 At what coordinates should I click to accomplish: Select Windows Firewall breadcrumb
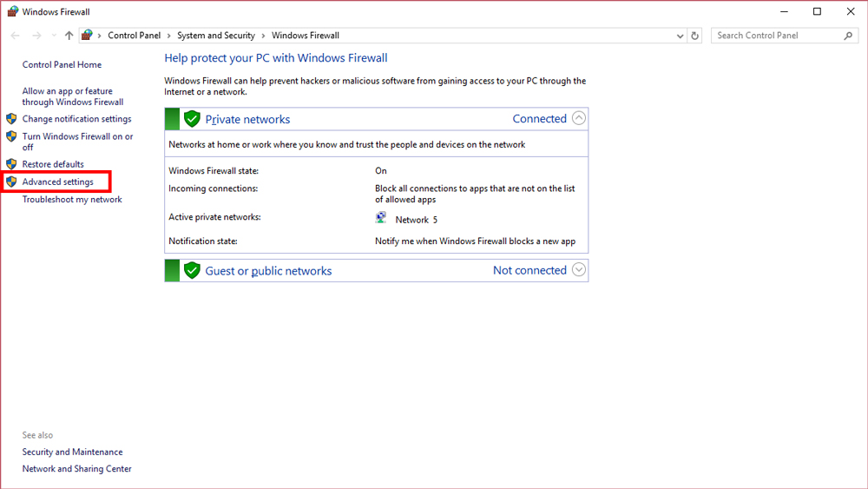coord(305,36)
